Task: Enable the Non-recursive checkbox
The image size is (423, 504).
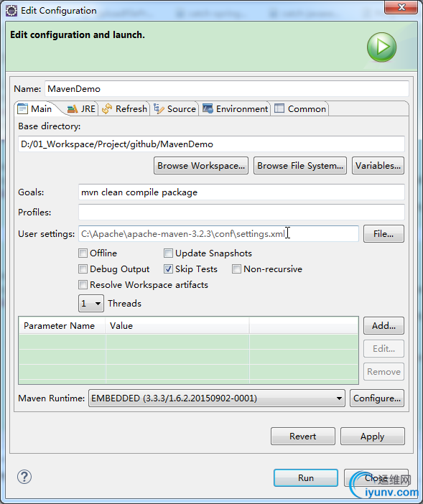Action: [236, 269]
